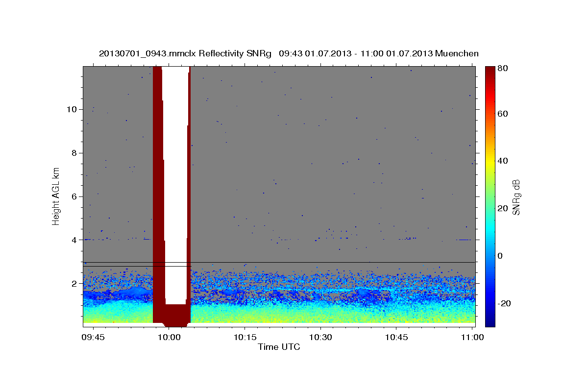Viewport: 588px width, 392px height.
Task: Click the 10:15 time tick label
Action: pyautogui.click(x=245, y=337)
